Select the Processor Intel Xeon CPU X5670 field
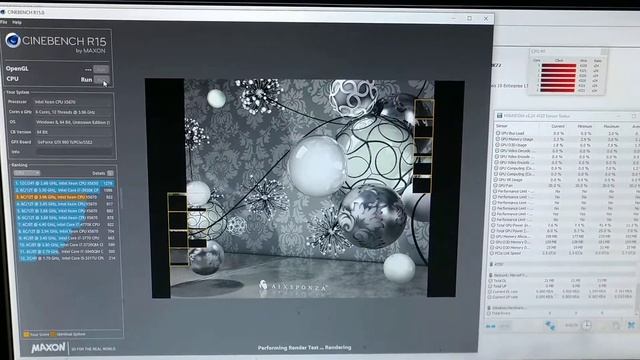 (73, 102)
